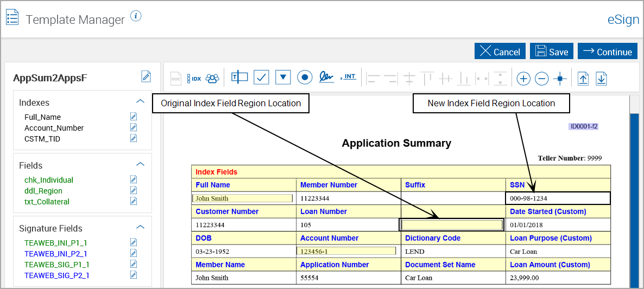Image resolution: width=644 pixels, height=289 pixels.
Task: Click the Cancel button
Action: click(x=500, y=52)
